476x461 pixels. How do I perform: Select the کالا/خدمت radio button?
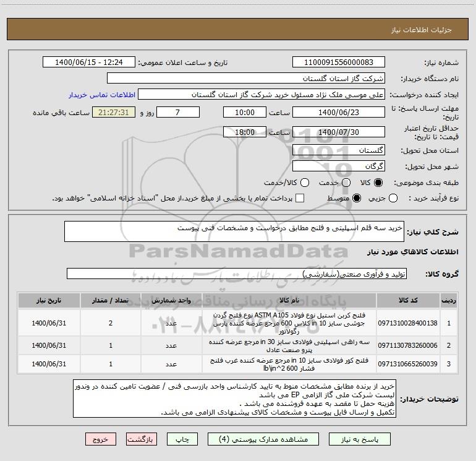click(x=305, y=183)
